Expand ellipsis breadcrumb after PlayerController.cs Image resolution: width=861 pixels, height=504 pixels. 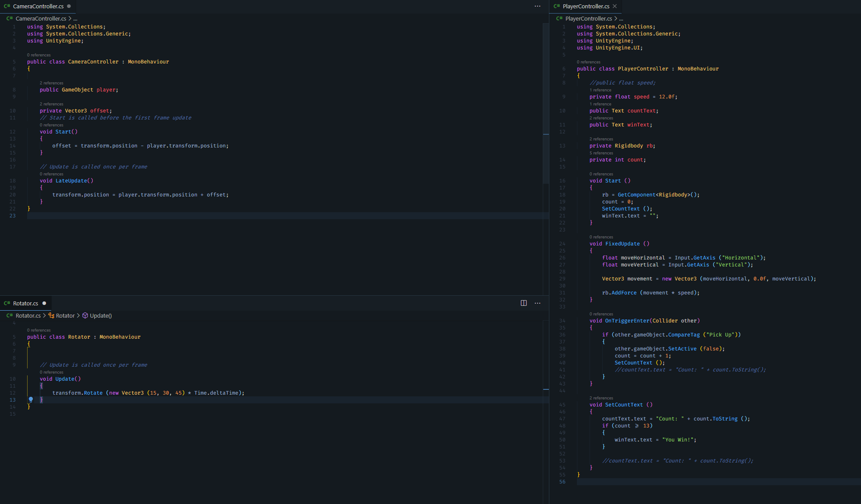tap(621, 18)
